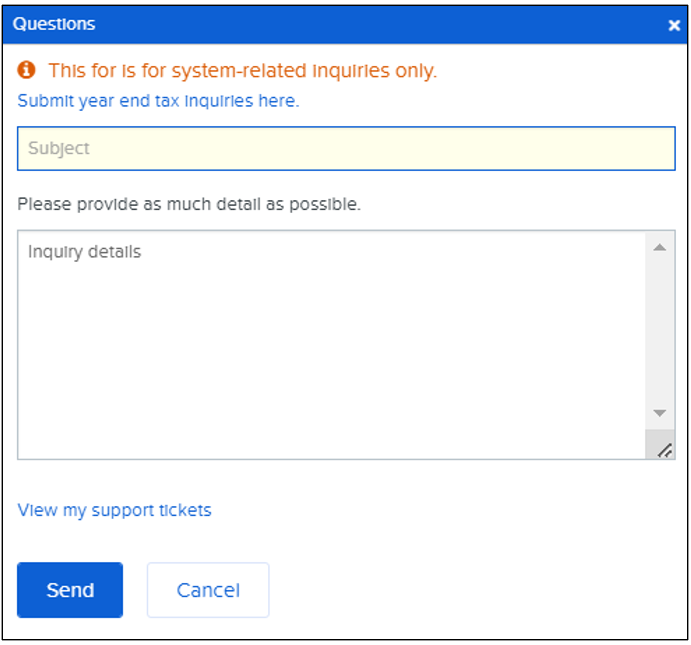Cancel the inquiry form
Image resolution: width=691 pixels, height=645 pixels.
[x=208, y=590]
